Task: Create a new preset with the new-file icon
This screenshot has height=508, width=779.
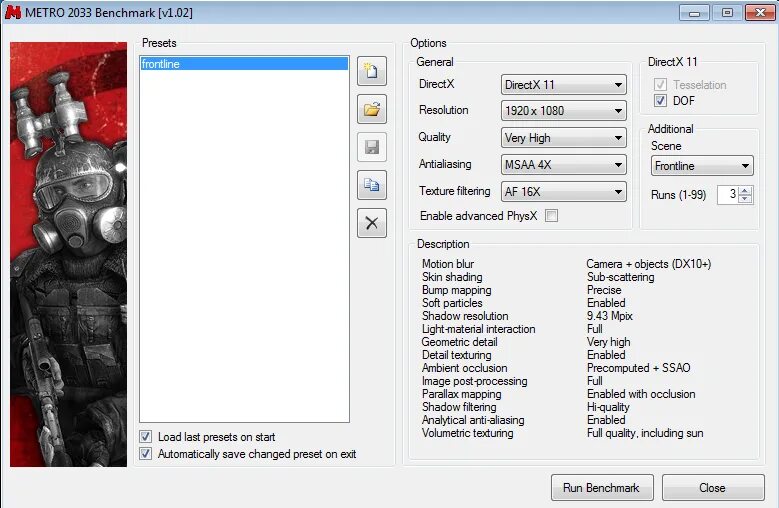Action: [372, 71]
